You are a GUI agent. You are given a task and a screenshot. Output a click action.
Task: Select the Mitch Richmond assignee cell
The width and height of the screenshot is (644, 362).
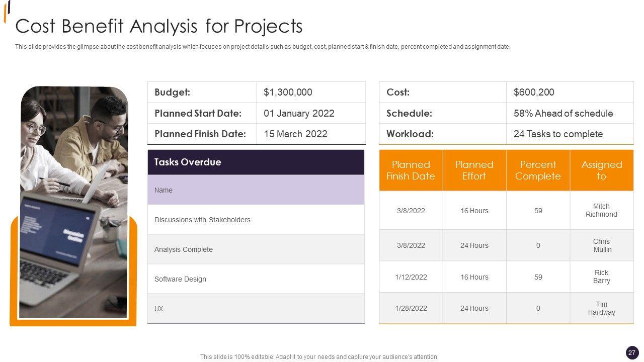[601, 210]
